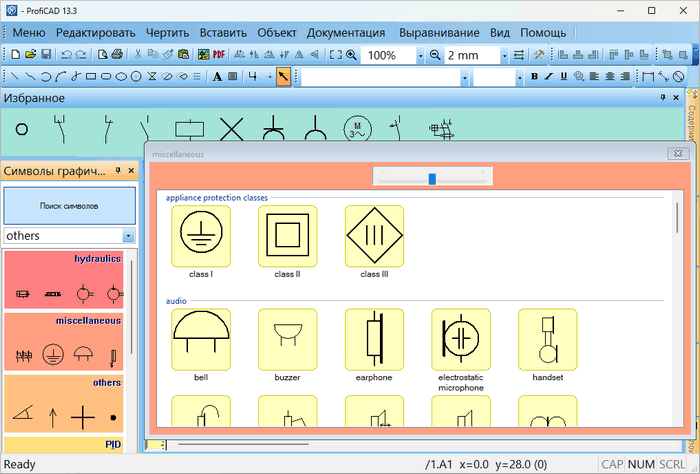Select the rectangle drawing tool
700x474 pixels.
click(x=91, y=76)
